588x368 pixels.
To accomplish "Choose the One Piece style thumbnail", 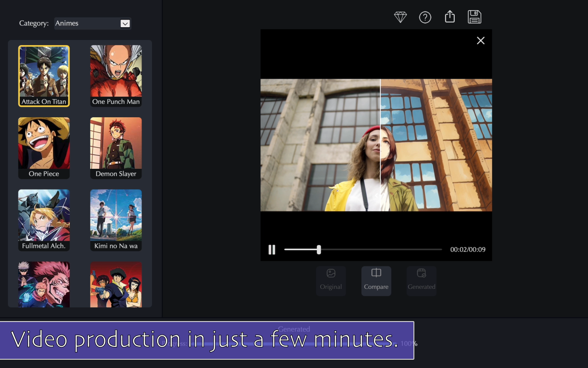I will coord(44,148).
